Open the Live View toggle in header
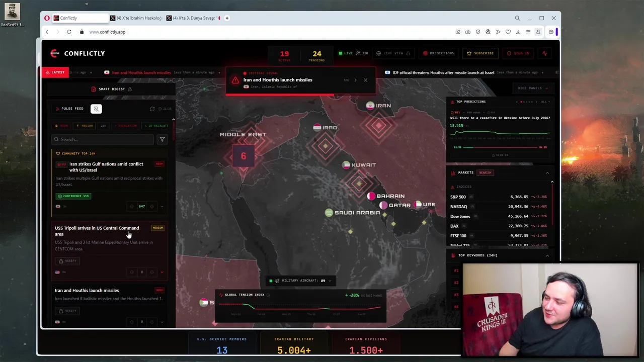This screenshot has width=644, height=362. coord(393,53)
